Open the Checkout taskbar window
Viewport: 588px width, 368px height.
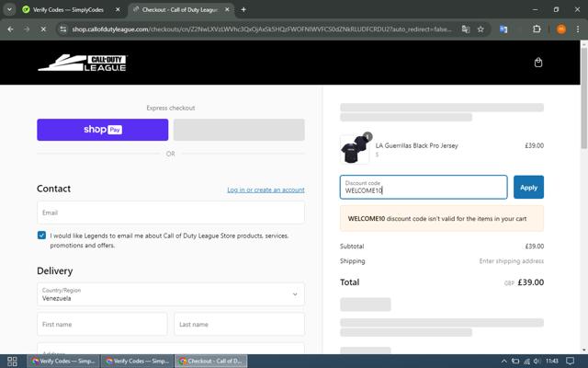tap(210, 362)
